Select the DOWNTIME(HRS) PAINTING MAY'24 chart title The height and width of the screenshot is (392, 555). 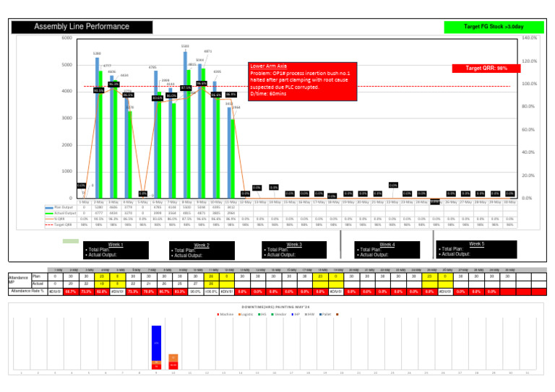tap(276, 307)
